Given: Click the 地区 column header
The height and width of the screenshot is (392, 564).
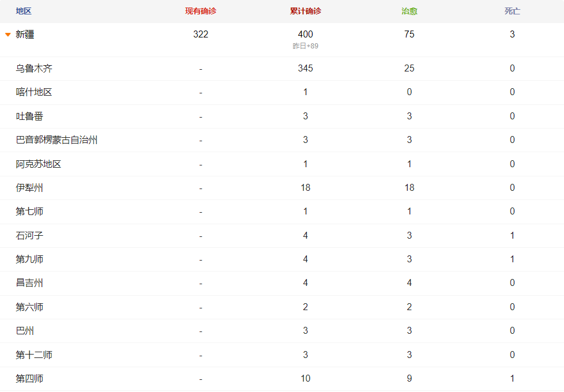Looking at the screenshot, I should [24, 11].
